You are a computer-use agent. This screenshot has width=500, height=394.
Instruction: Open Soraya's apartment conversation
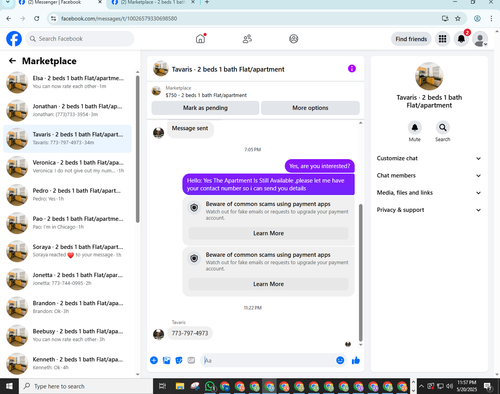click(x=67, y=251)
